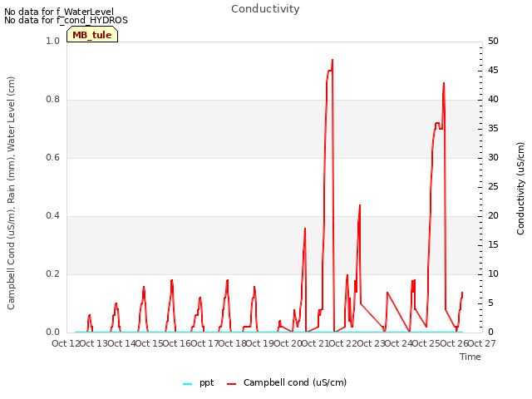The width and height of the screenshot is (532, 399).
Task: Click the second tallest red peak near 43
Action: tap(444, 83)
